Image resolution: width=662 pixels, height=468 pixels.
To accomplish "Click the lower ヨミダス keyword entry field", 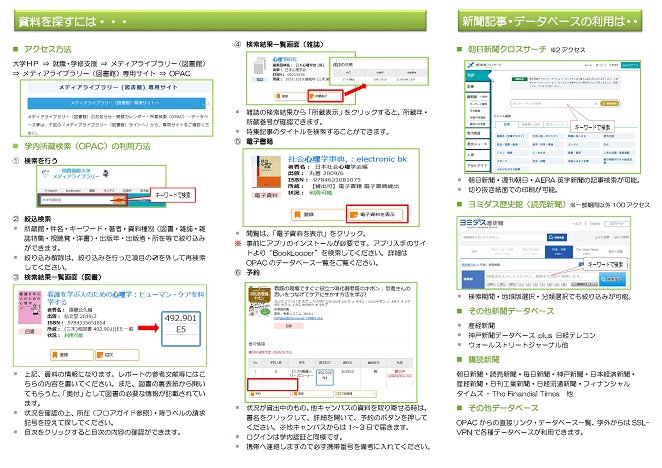I will (542, 276).
